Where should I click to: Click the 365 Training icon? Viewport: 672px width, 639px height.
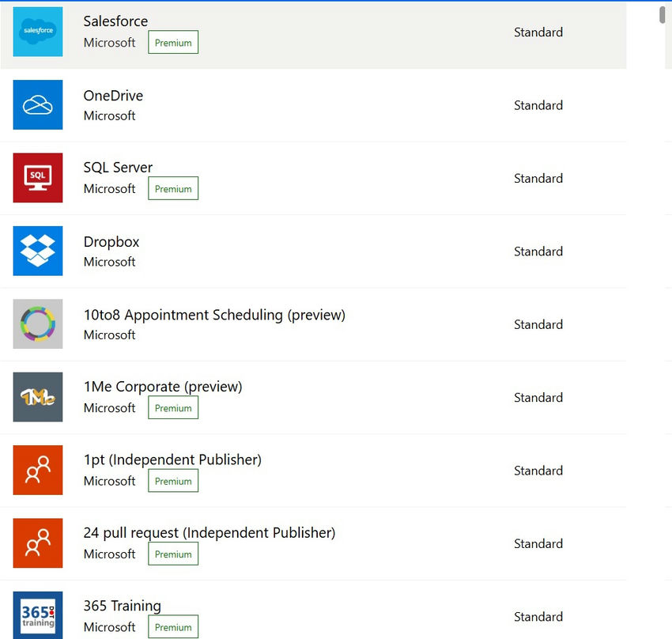38,615
